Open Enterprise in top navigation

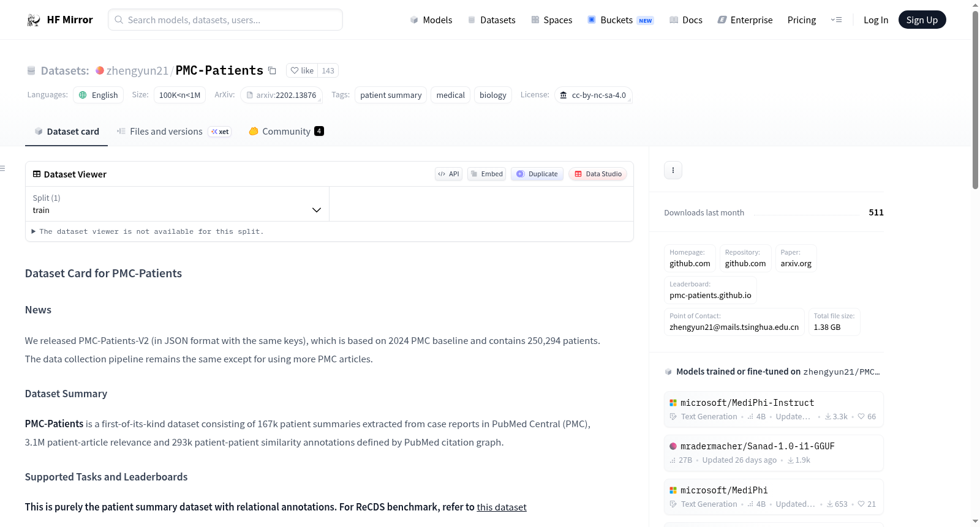[x=745, y=20]
